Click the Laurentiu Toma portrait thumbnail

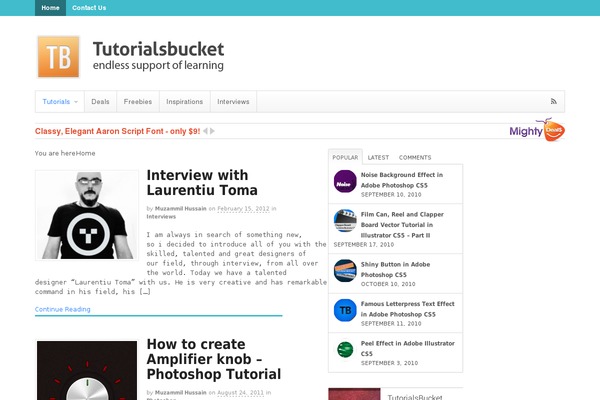(87, 216)
